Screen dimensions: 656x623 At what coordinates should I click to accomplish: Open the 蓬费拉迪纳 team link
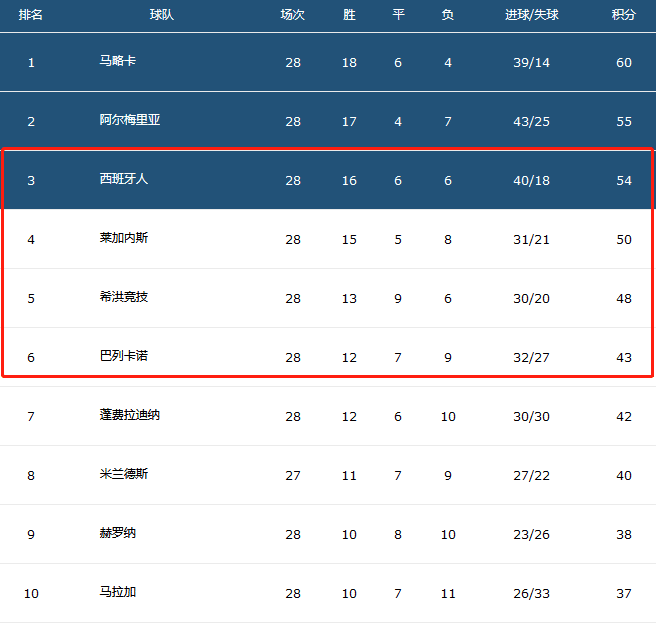130,415
